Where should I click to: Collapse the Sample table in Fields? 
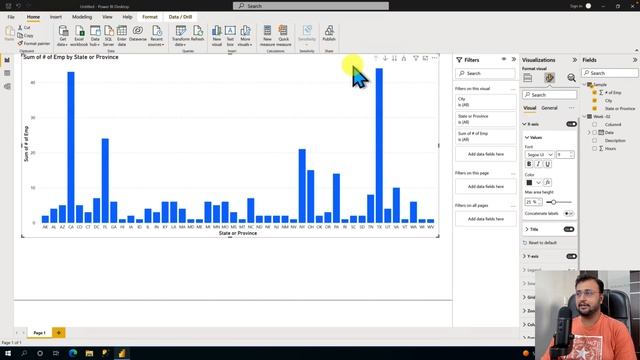[584, 84]
